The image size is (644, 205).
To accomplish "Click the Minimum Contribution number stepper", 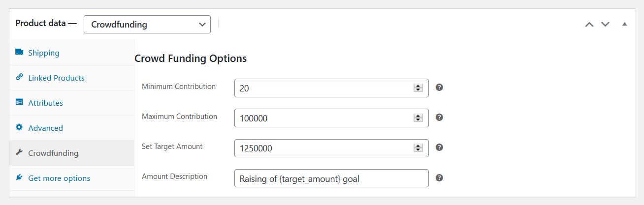I will (418, 88).
